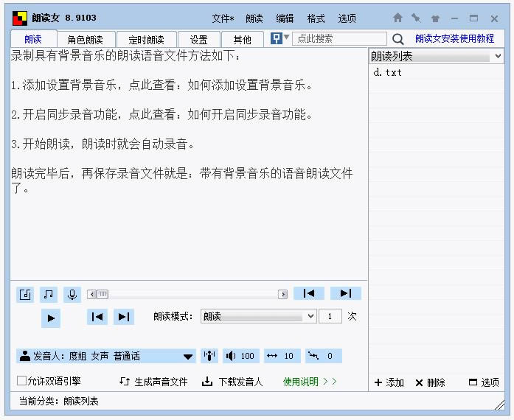Click progress scrollbar right arrow
The width and height of the screenshot is (514, 420).
(x=282, y=294)
